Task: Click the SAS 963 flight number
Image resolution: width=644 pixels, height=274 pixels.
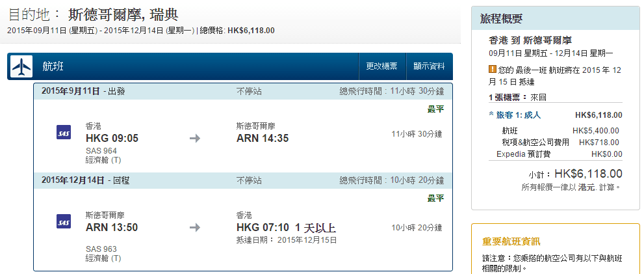Action: pyautogui.click(x=101, y=249)
